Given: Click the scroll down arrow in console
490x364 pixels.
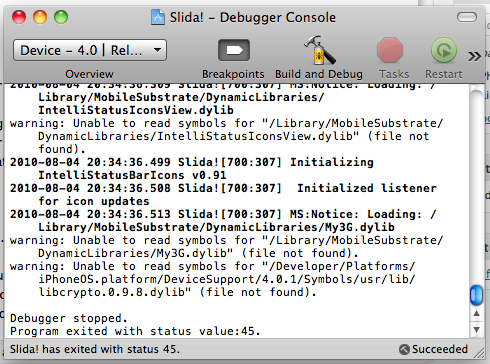Looking at the screenshot, I should pyautogui.click(x=476, y=330).
